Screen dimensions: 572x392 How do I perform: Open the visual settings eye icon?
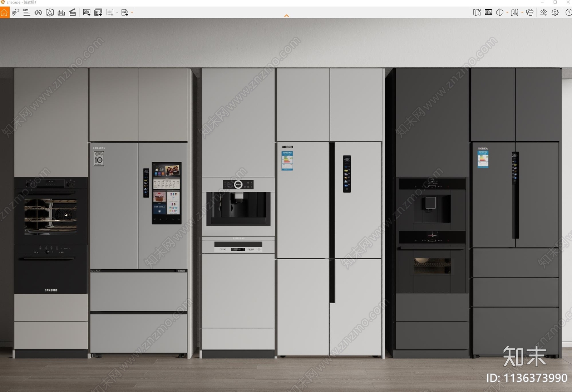pos(543,13)
